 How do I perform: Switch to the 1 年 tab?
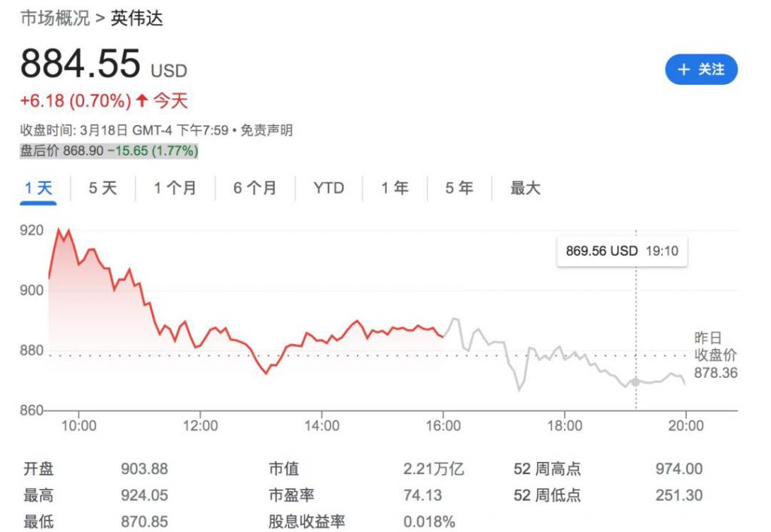[x=395, y=188]
